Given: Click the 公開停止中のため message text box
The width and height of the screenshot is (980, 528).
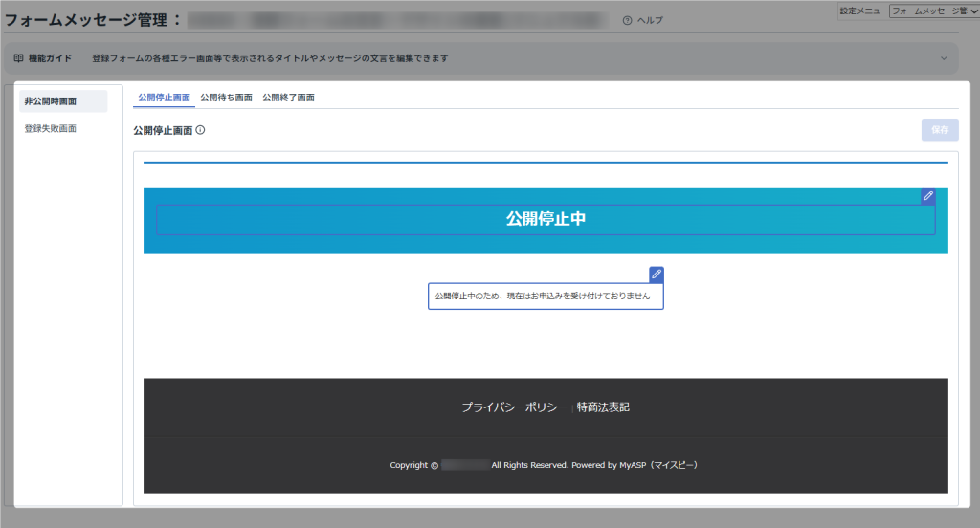Looking at the screenshot, I should (x=545, y=297).
